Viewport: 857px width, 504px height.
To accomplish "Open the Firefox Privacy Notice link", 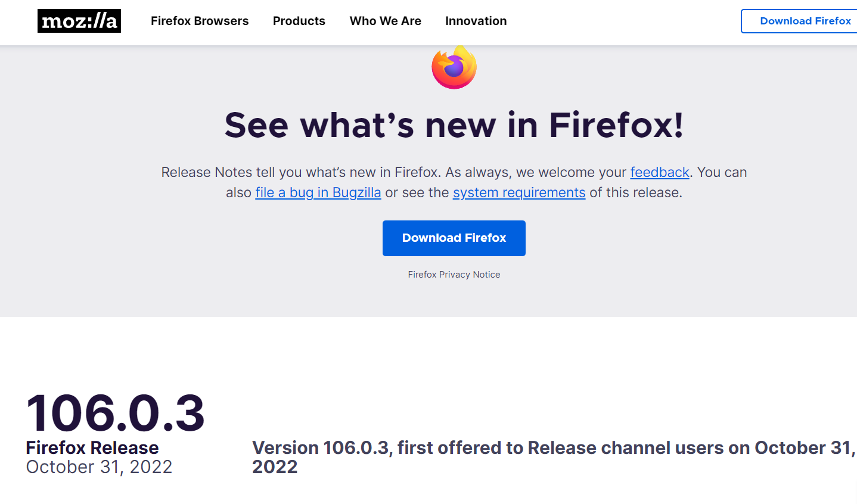I will click(454, 275).
